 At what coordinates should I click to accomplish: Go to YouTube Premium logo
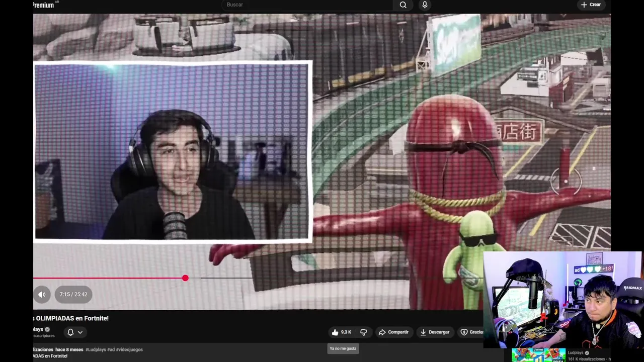point(44,5)
